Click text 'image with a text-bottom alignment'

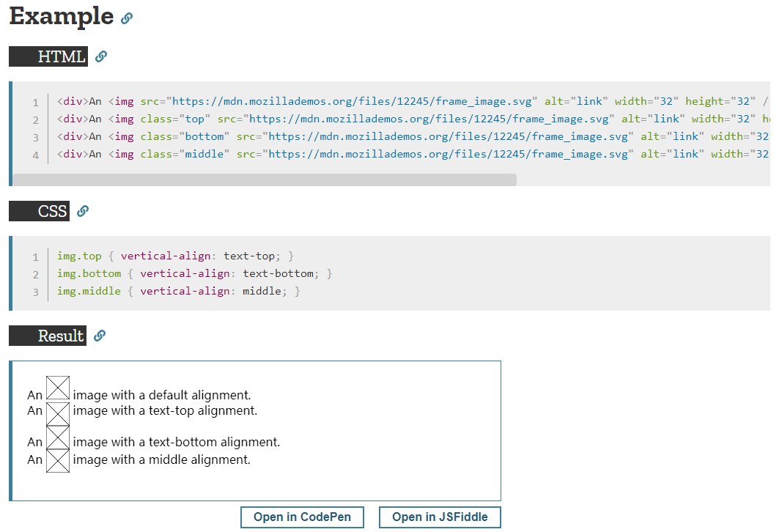(176, 442)
